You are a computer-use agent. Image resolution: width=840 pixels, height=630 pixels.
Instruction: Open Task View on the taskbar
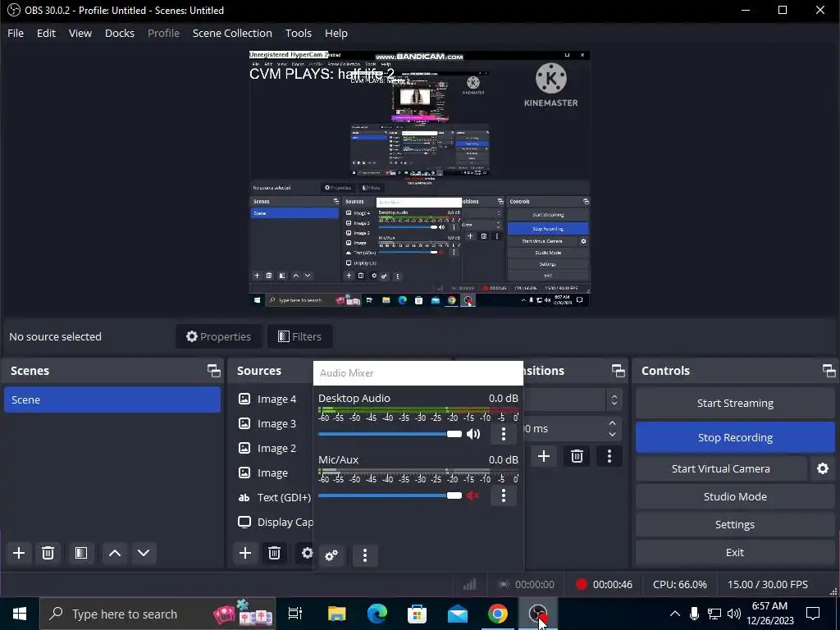(295, 614)
